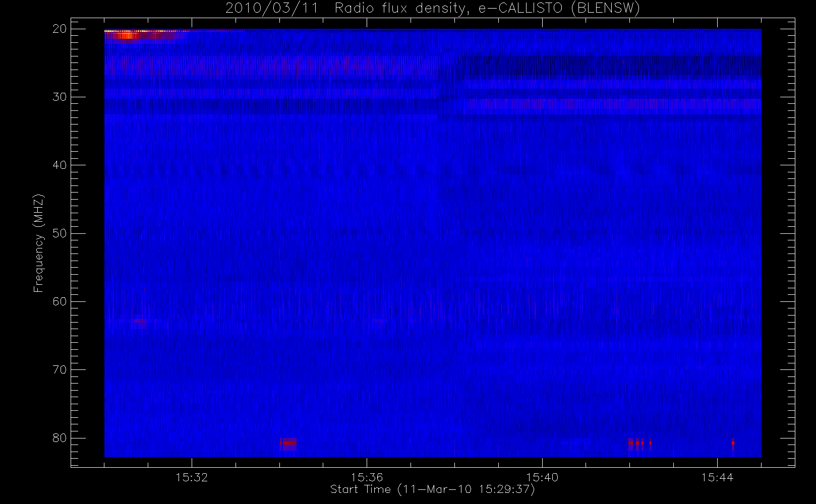This screenshot has height=504, width=816.
Task: Select the 15:36 time tick label
Action: (x=367, y=477)
